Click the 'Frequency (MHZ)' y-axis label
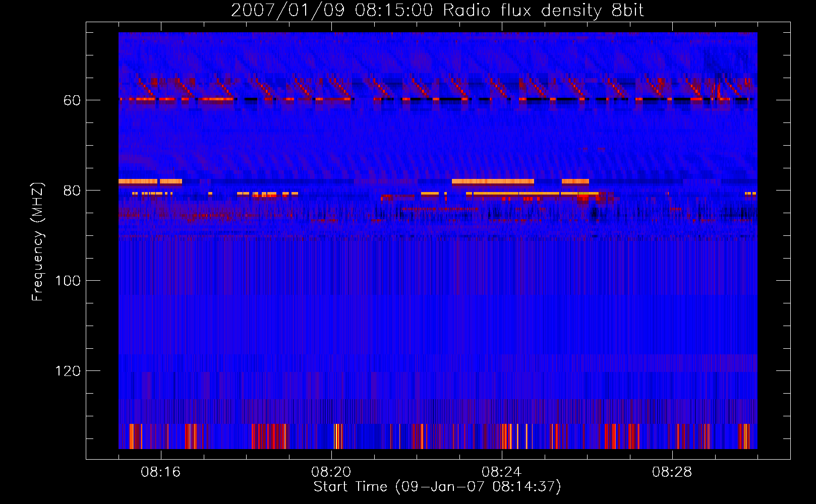This screenshot has width=816, height=504. click(38, 241)
